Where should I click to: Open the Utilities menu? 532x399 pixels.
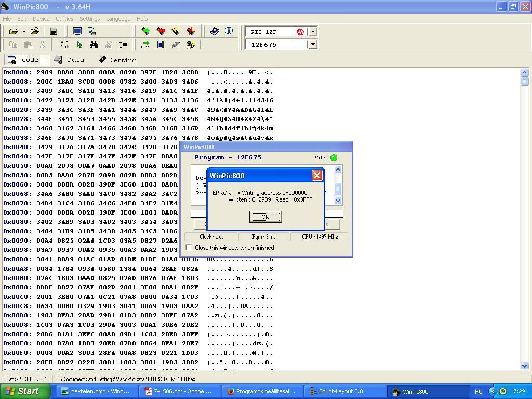(x=64, y=19)
